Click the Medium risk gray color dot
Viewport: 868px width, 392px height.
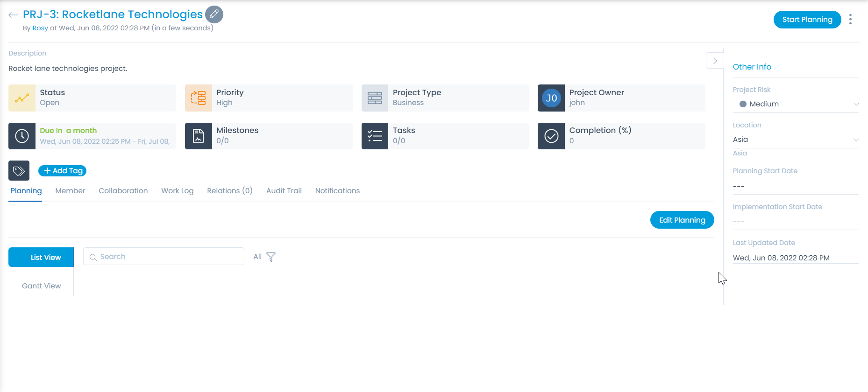point(743,104)
